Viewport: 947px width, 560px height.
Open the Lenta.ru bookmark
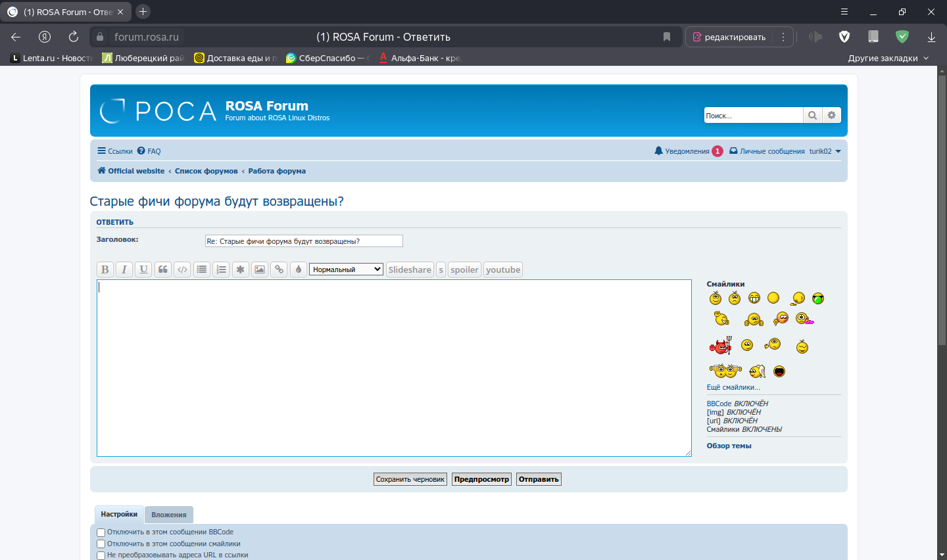point(52,58)
